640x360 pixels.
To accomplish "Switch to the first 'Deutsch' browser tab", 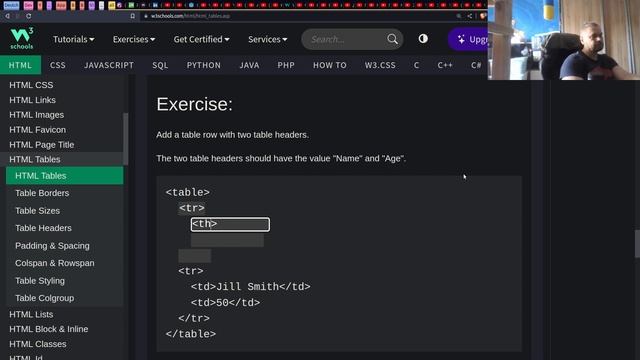I will click(x=11, y=5).
